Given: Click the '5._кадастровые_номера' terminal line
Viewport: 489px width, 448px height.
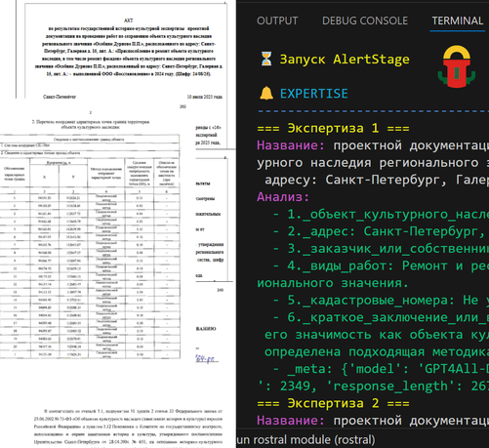Looking at the screenshot, I should 381,301.
